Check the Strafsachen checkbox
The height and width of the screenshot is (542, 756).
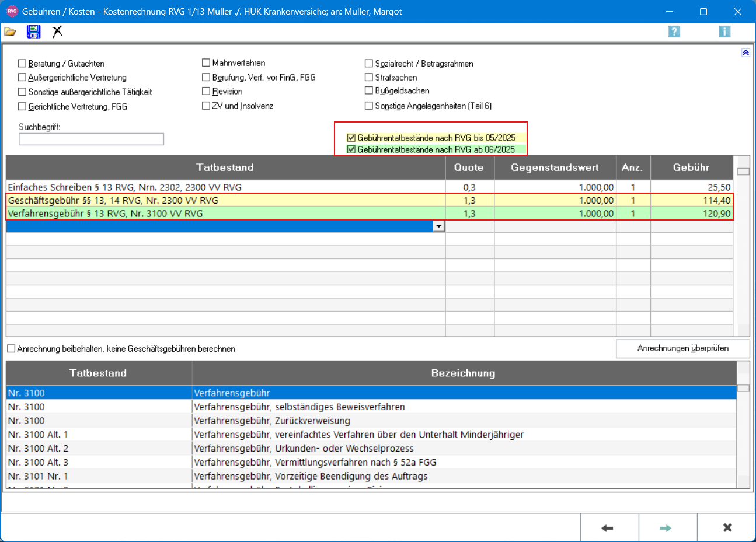[x=369, y=77]
